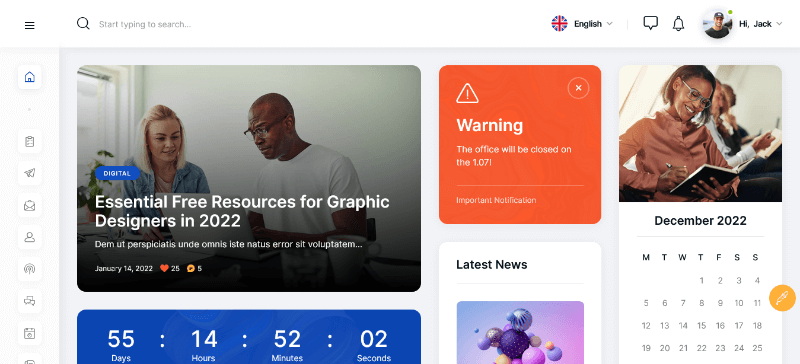Expand the Hi, Jack user menu

pos(760,24)
